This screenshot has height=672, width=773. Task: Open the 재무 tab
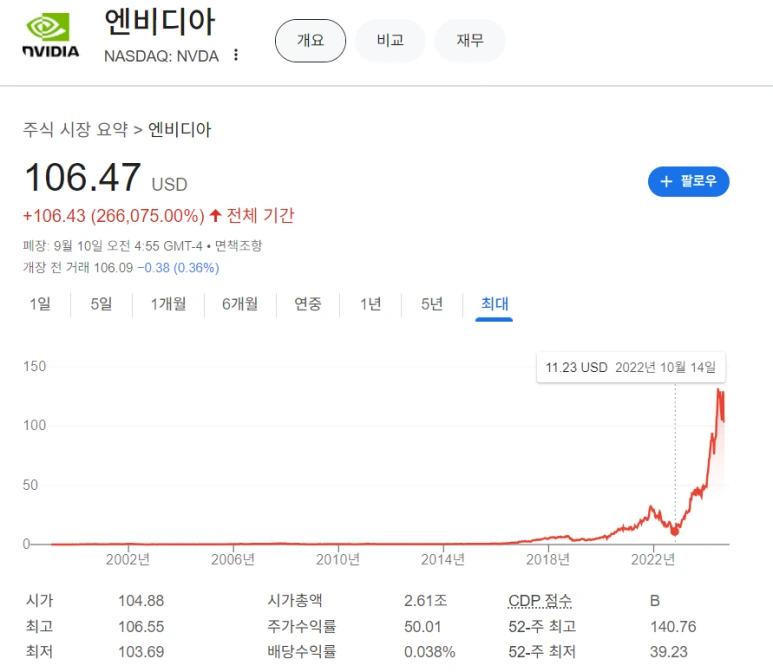[470, 40]
